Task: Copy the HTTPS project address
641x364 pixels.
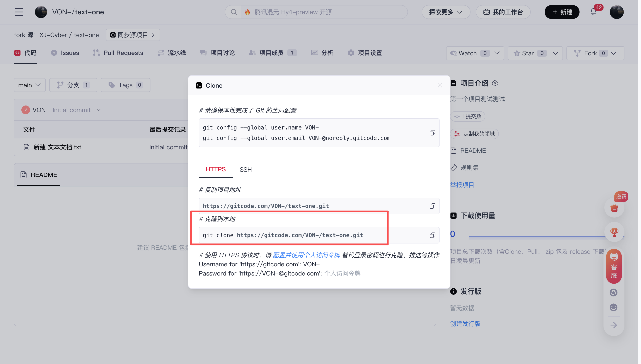Action: [x=432, y=206]
